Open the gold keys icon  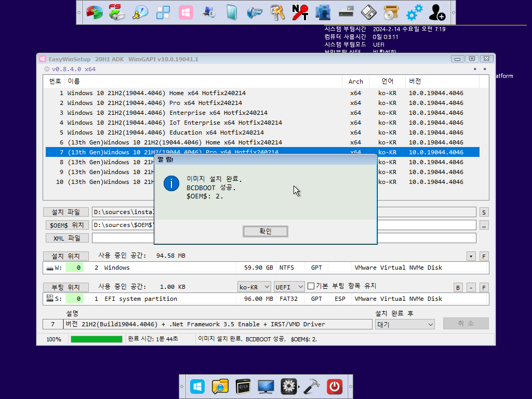277,12
